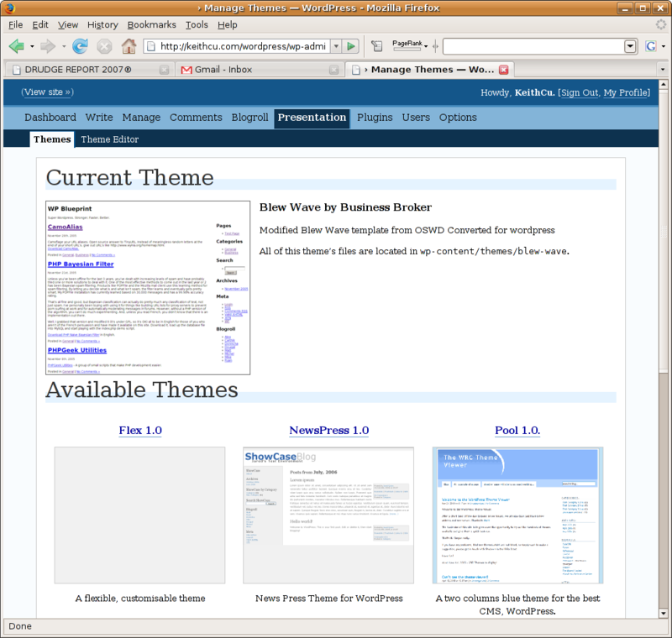The image size is (672, 638).
Task: Select the Presentation menu item
Action: [x=312, y=118]
